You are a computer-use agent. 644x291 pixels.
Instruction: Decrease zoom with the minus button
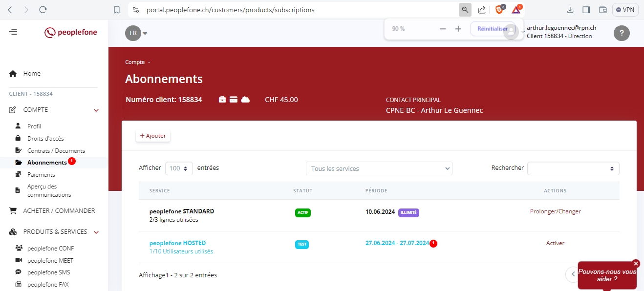pos(443,29)
